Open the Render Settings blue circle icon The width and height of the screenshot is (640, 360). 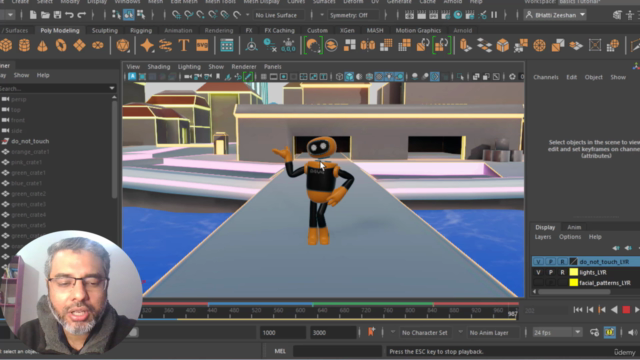458,15
